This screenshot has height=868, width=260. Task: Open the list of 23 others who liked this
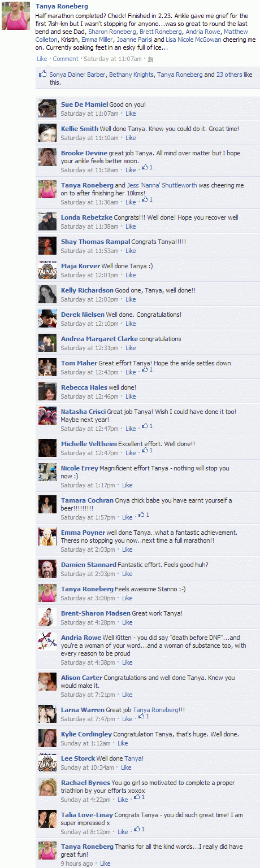(x=229, y=75)
